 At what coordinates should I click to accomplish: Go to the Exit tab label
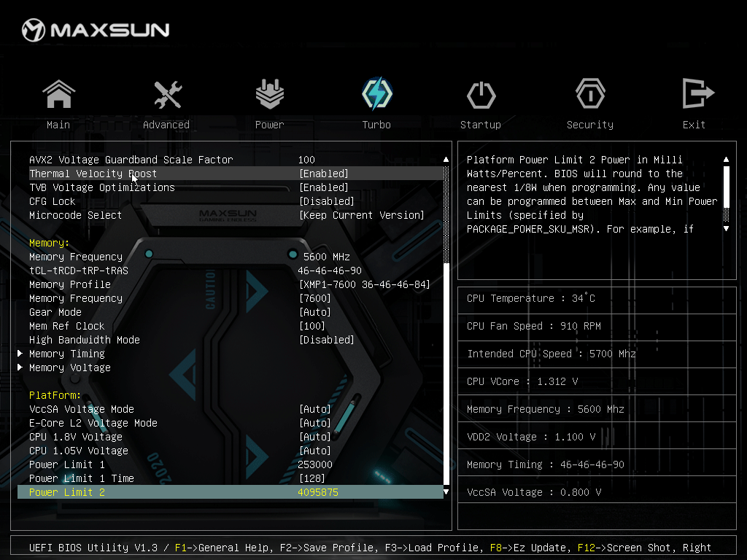click(694, 125)
